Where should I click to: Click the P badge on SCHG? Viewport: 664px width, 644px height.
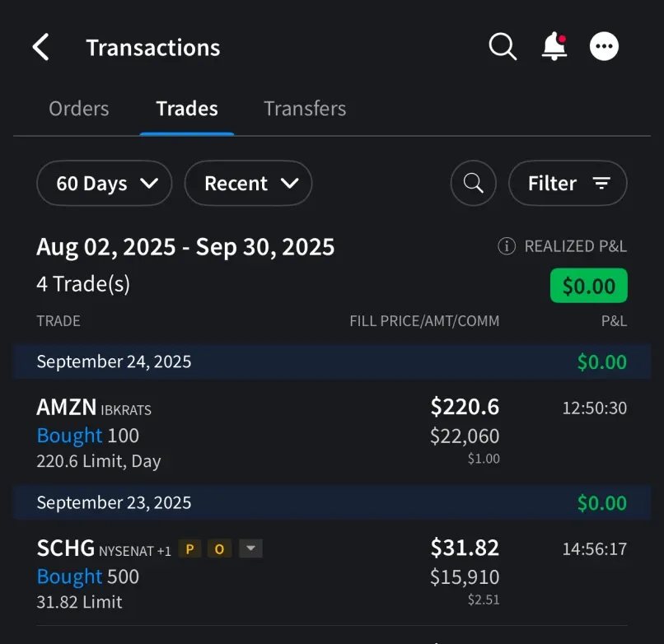click(190, 548)
